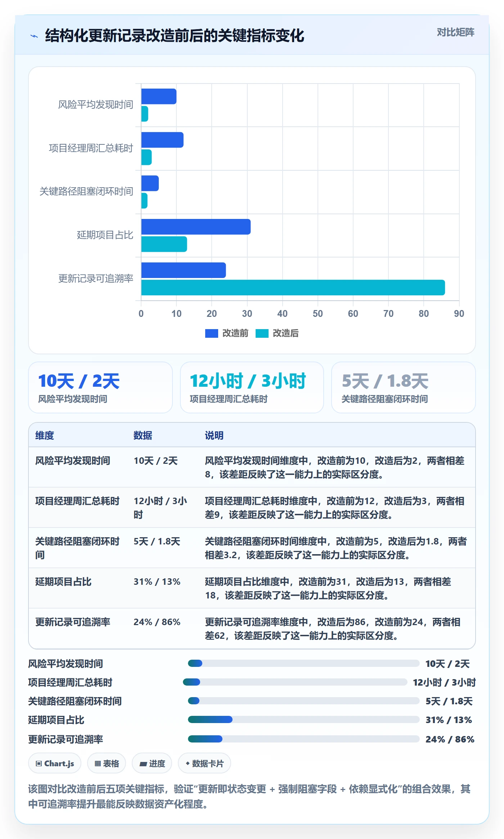Click the 说明 column header
The width and height of the screenshot is (504, 839).
tap(214, 435)
